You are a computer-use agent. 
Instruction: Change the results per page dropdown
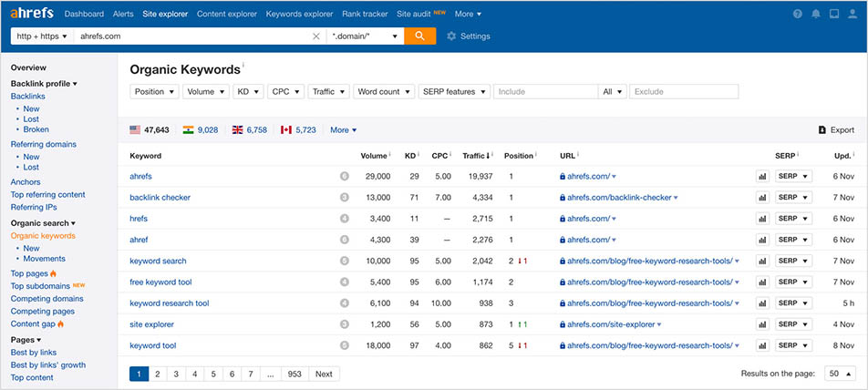pos(841,374)
